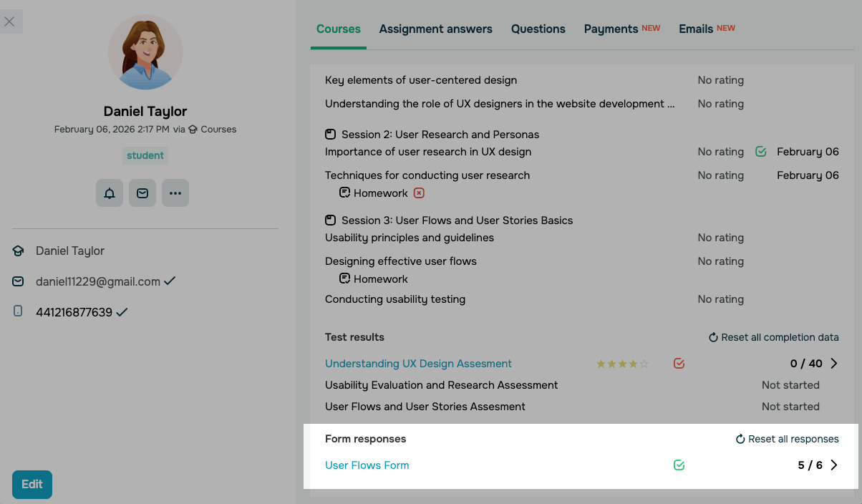Set the star rating for UX Design Assesment

click(622, 364)
